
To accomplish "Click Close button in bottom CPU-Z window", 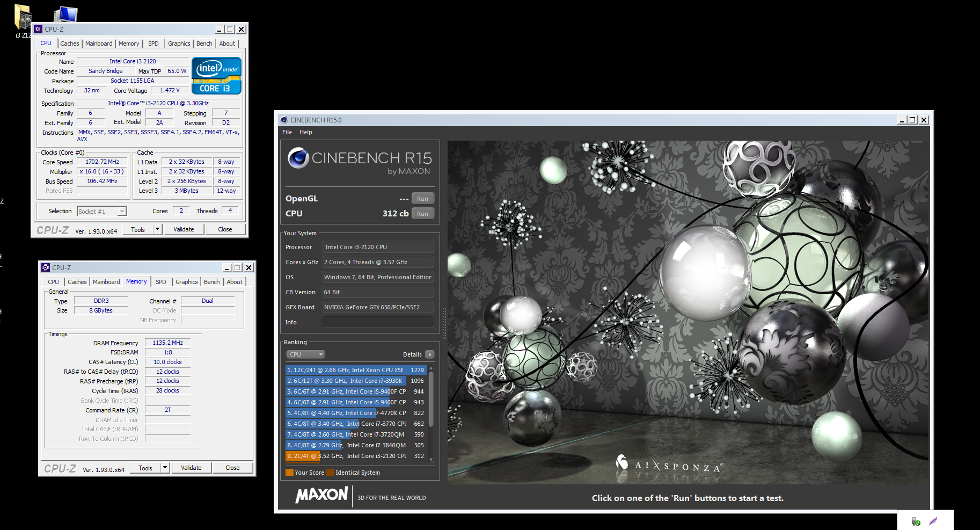I will click(233, 468).
